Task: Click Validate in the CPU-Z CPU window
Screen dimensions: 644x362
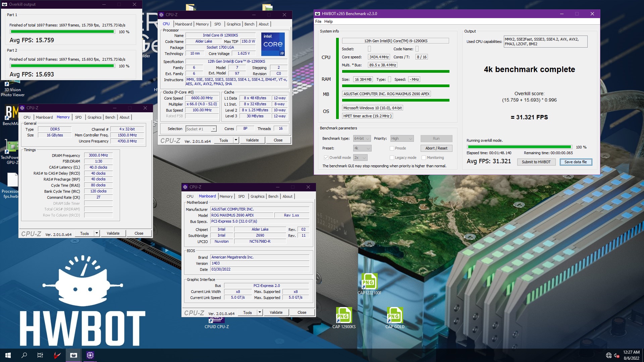Action: tap(252, 140)
